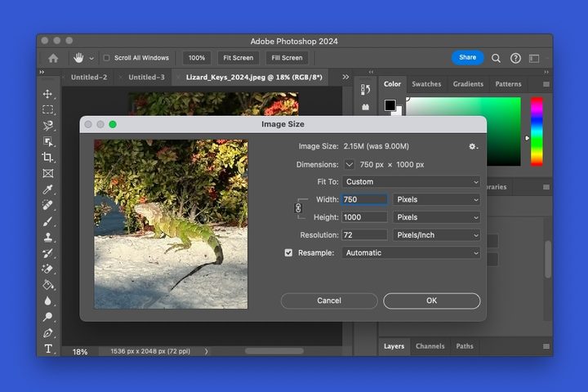This screenshot has width=588, height=392.
Task: Select the Frame tool
Action: (47, 173)
